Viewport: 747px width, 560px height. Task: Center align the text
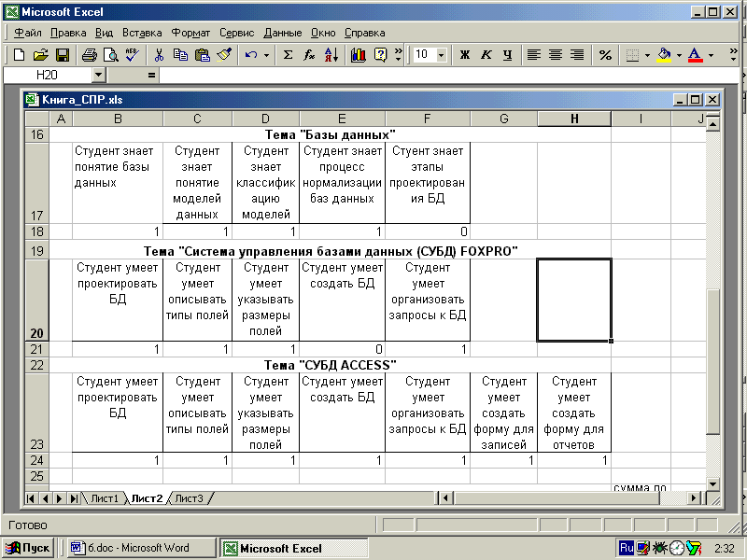556,55
